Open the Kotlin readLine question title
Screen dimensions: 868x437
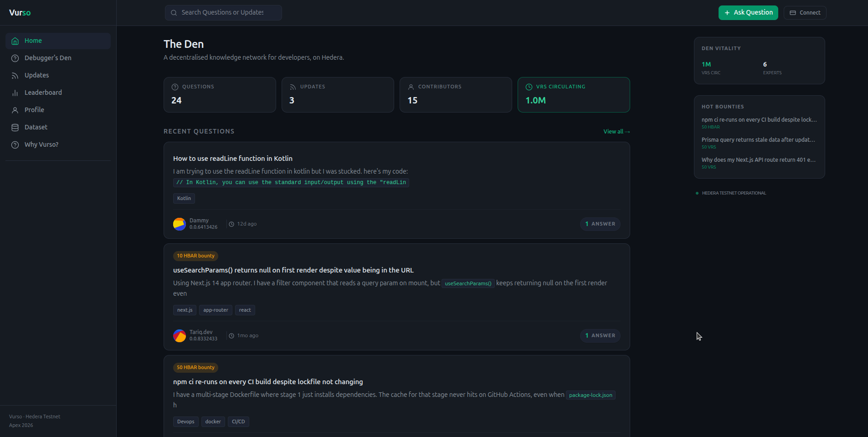[233, 159]
